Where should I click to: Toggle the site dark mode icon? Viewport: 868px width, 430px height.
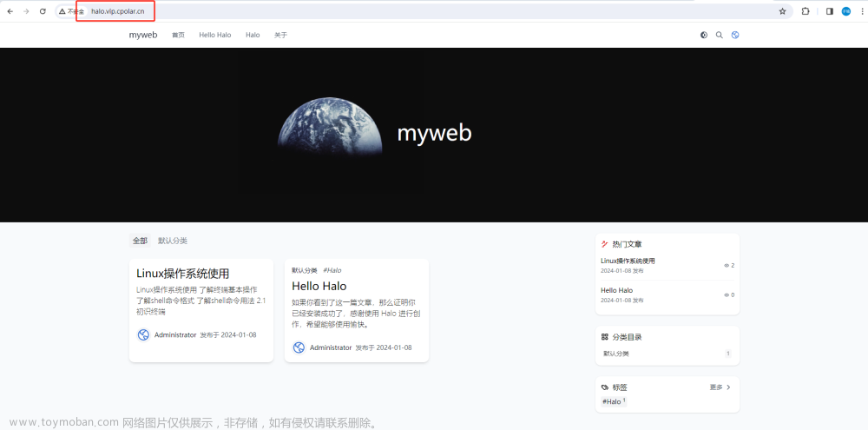[x=704, y=35]
